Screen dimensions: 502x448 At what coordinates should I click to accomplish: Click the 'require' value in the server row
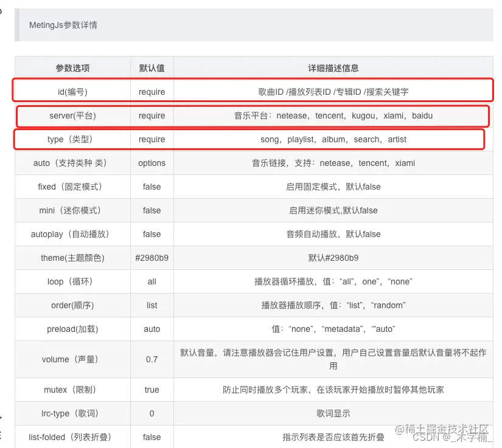pos(152,115)
